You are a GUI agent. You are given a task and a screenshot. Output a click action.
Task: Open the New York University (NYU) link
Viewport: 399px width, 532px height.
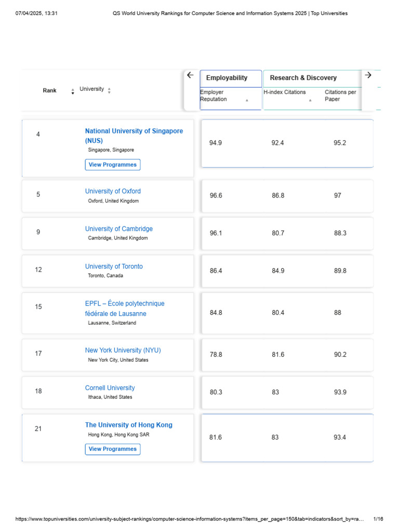point(123,350)
